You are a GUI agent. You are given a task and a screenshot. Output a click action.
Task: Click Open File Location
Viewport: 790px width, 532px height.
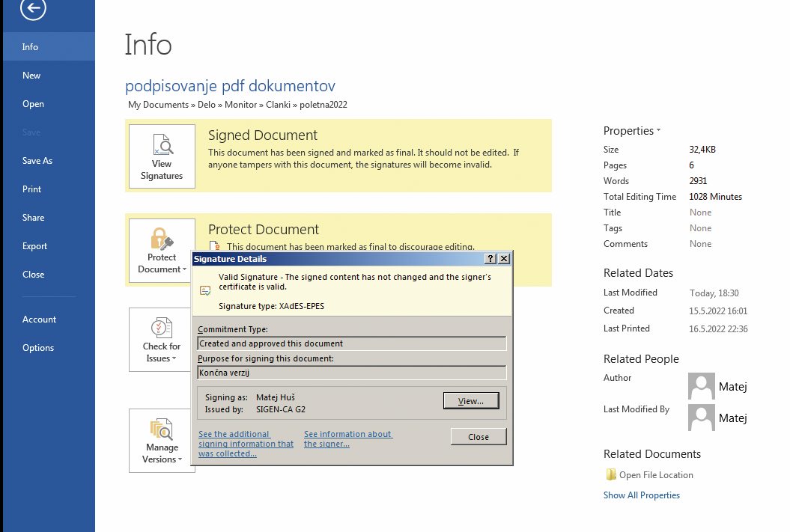point(656,474)
